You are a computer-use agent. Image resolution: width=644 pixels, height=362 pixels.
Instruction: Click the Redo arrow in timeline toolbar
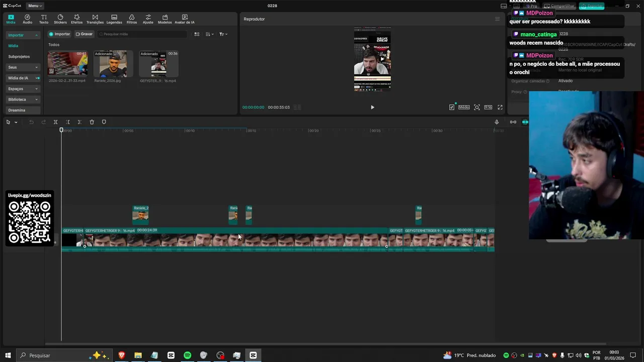43,122
